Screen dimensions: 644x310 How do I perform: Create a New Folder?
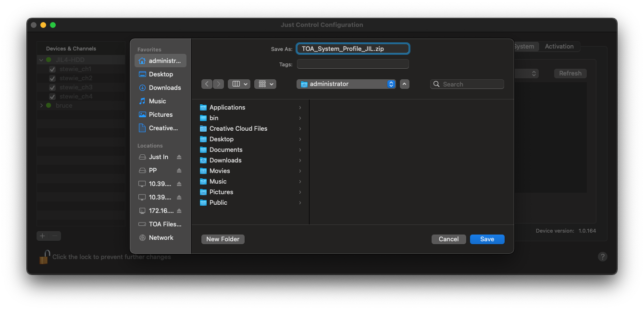tap(223, 239)
